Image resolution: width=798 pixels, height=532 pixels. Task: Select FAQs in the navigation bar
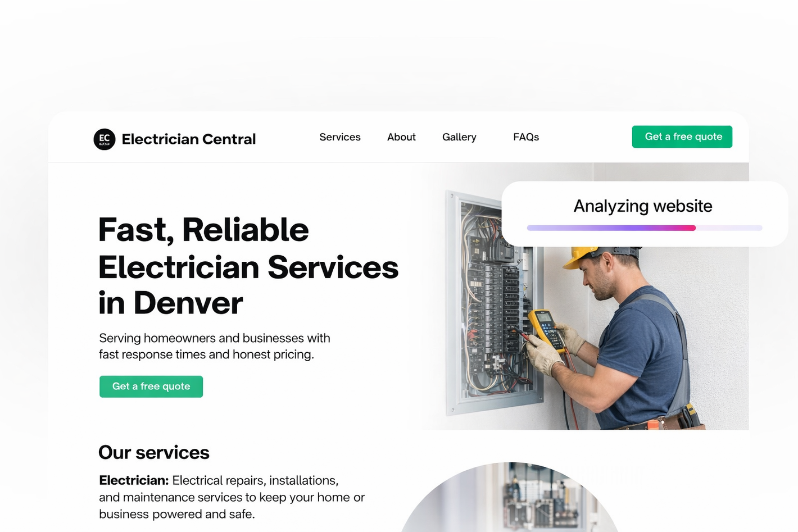(526, 137)
